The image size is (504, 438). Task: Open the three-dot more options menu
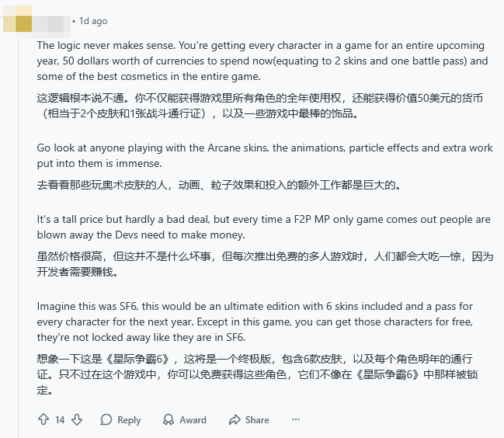[x=296, y=419]
